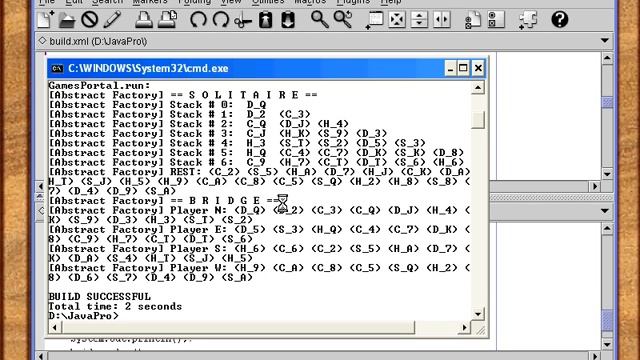Click jEdit bottom horizontal scroll-left arrow

coord(41,356)
